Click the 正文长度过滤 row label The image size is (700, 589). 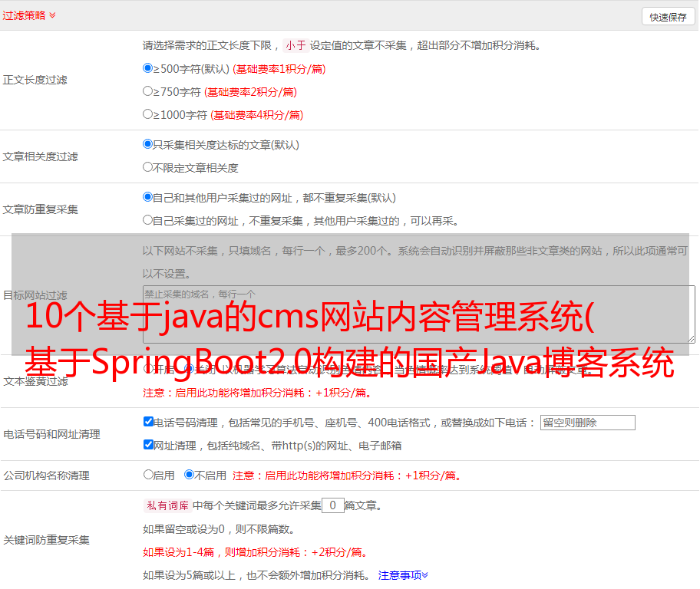[x=35, y=80]
